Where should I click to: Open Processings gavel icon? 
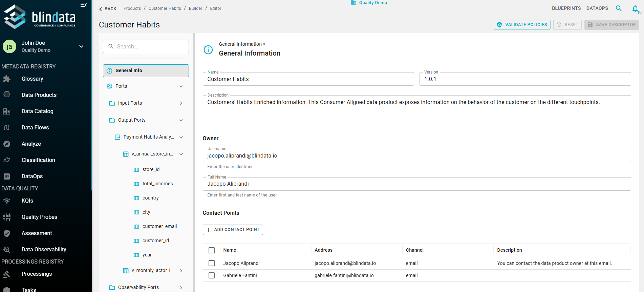click(7, 274)
